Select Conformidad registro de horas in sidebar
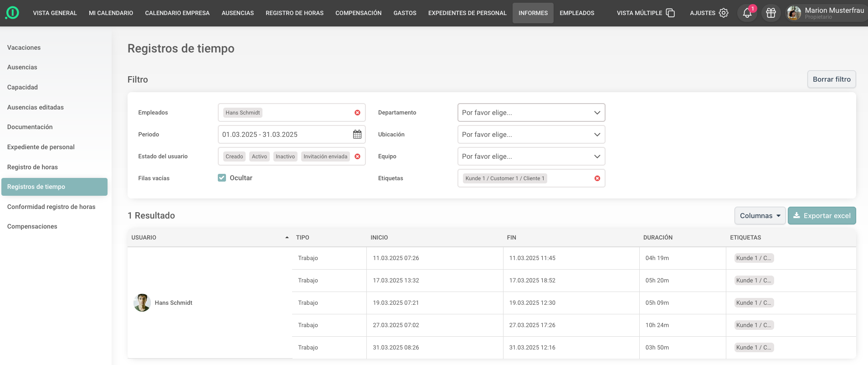Viewport: 868px width, 365px height. tap(51, 207)
